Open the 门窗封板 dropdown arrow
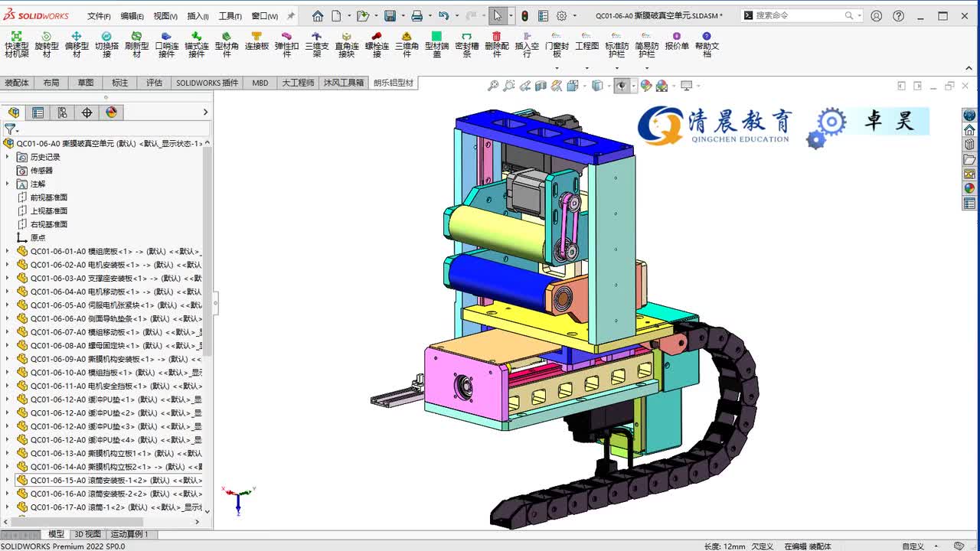The image size is (980, 551). pos(557,68)
